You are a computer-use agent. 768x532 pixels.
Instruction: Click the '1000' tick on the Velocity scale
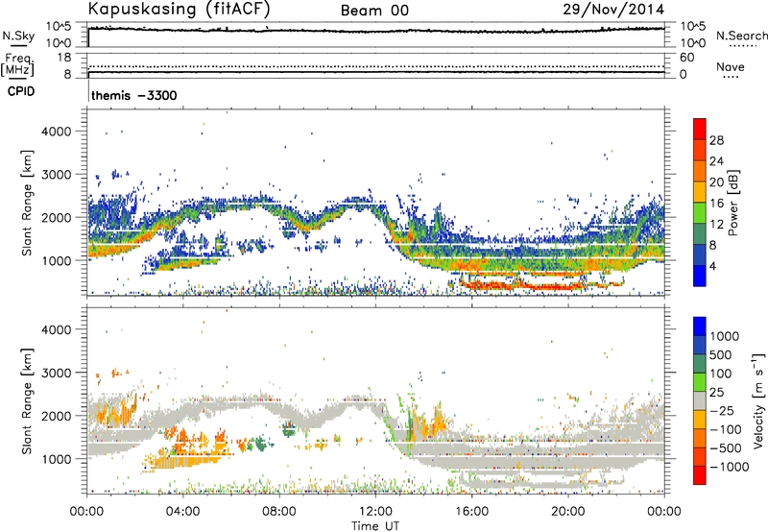click(x=724, y=336)
